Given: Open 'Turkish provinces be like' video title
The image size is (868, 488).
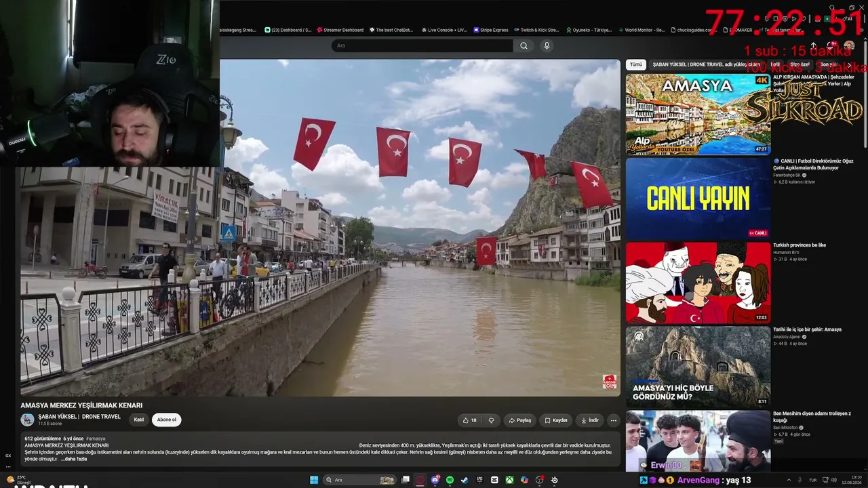Looking at the screenshot, I should [x=800, y=245].
